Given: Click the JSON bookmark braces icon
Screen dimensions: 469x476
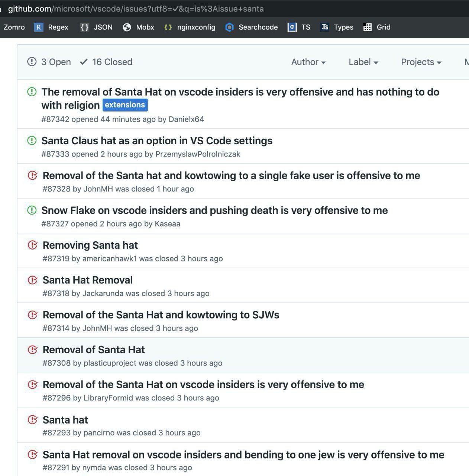Looking at the screenshot, I should click(x=85, y=27).
